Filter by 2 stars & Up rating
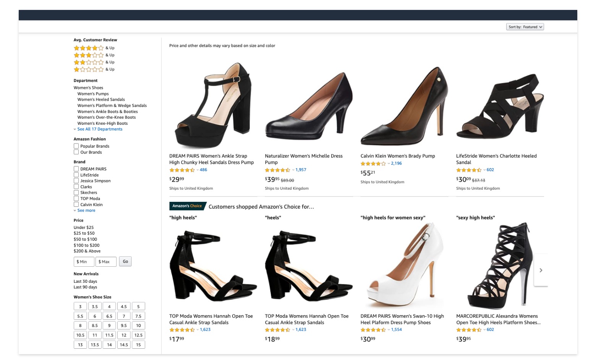The width and height of the screenshot is (596, 364). [x=94, y=62]
